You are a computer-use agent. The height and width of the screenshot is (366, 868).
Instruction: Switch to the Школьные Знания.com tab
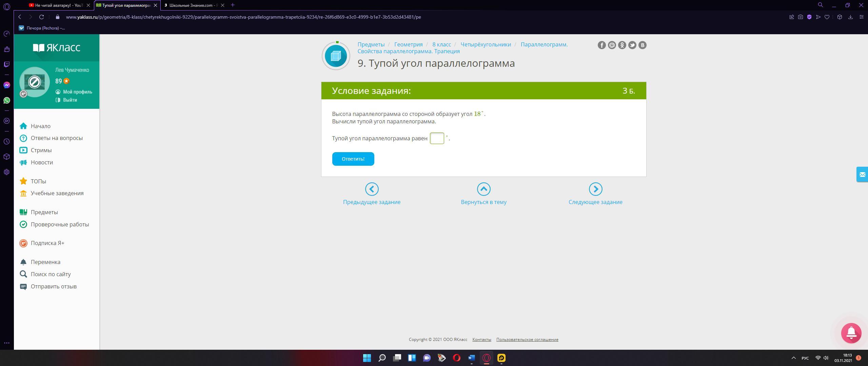coord(192,5)
